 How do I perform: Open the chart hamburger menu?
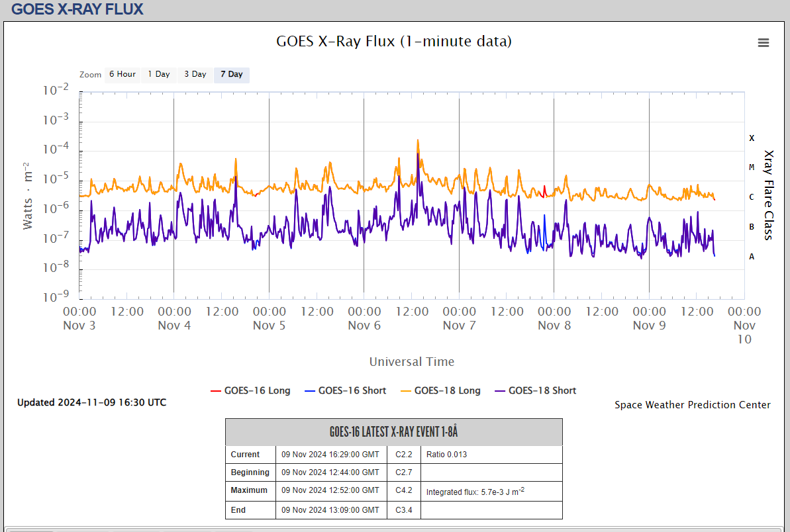(x=763, y=43)
